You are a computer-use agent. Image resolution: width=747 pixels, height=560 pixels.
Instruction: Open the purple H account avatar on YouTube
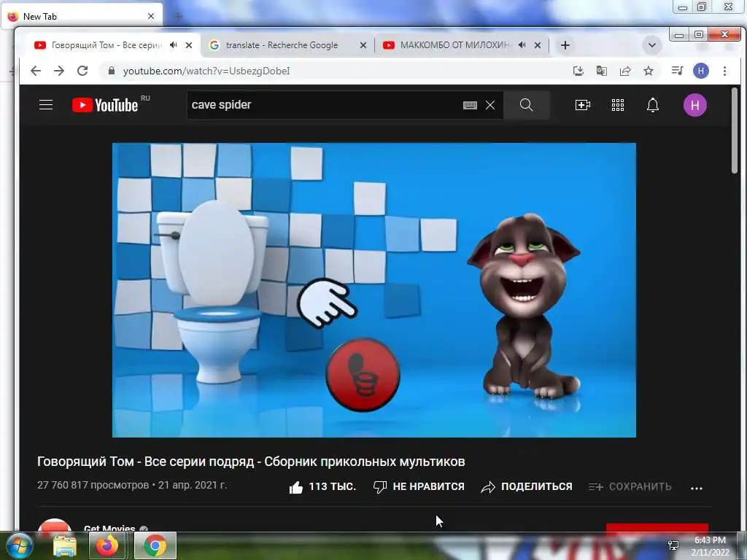(x=695, y=105)
